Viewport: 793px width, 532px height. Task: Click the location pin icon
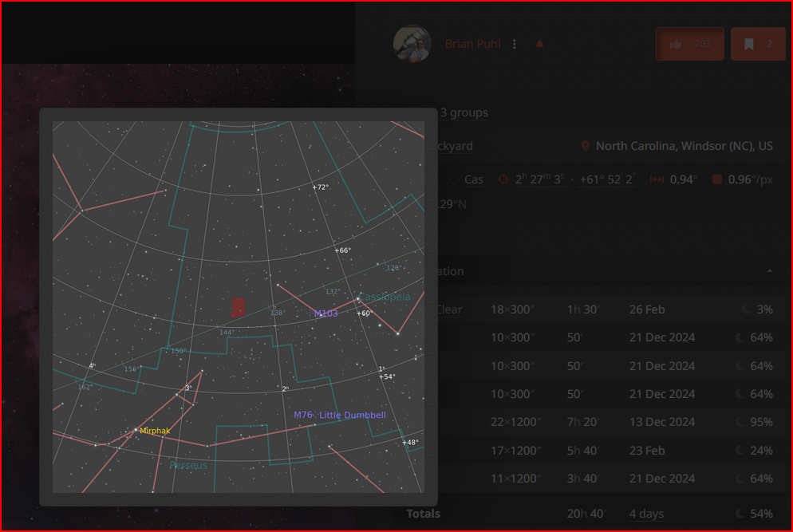click(x=585, y=146)
